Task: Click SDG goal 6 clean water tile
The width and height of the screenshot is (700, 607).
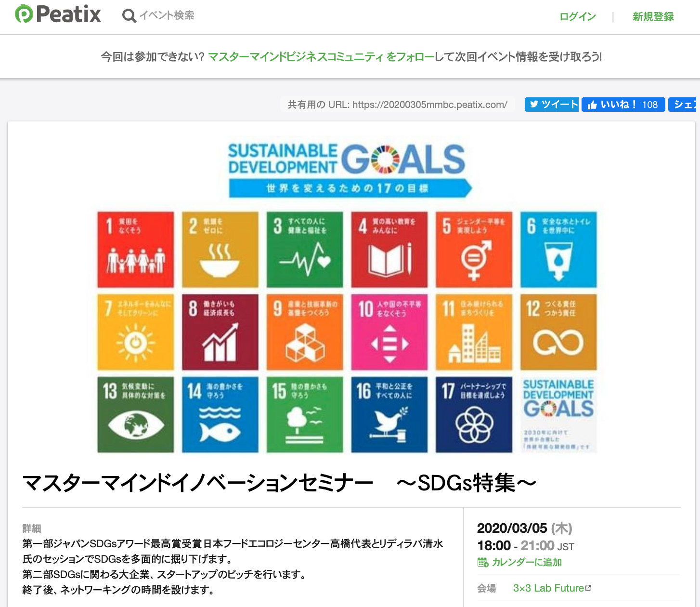Action: [x=558, y=250]
